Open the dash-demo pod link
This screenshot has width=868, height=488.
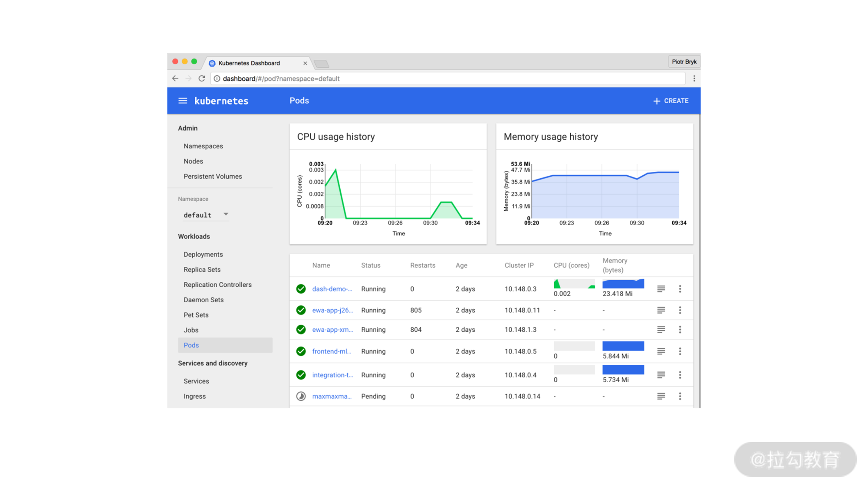point(332,289)
